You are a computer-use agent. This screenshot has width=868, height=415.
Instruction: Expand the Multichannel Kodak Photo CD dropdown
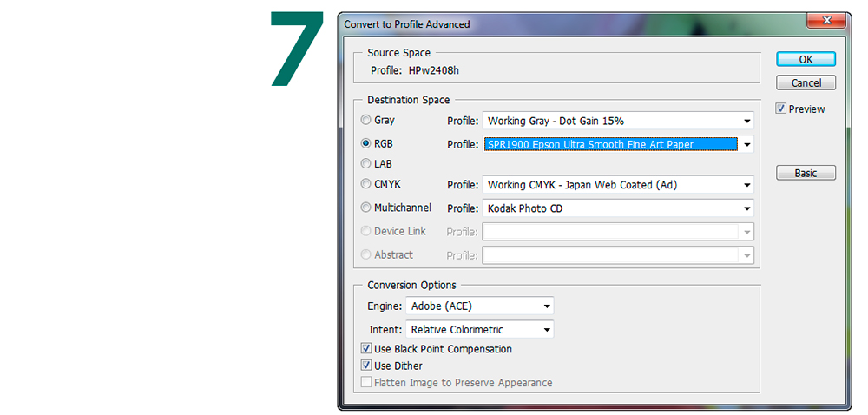746,208
